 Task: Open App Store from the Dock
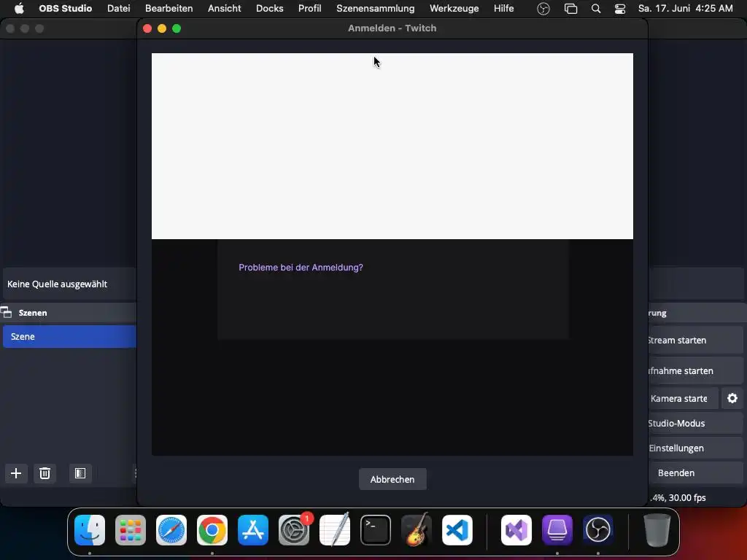click(x=253, y=530)
